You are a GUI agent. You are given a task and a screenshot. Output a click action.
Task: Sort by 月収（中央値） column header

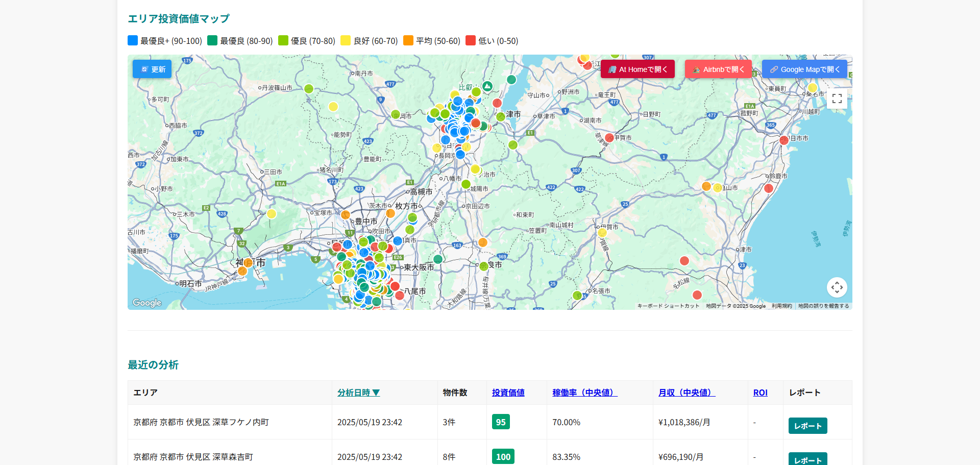[x=687, y=393]
